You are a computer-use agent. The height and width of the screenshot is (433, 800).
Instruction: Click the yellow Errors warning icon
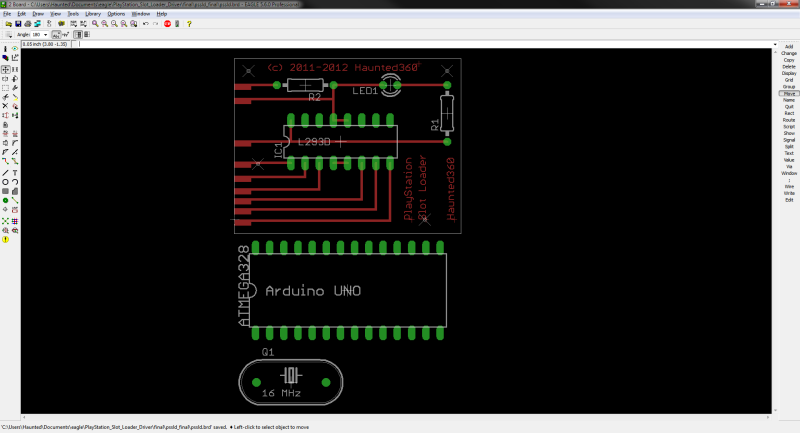(6, 239)
